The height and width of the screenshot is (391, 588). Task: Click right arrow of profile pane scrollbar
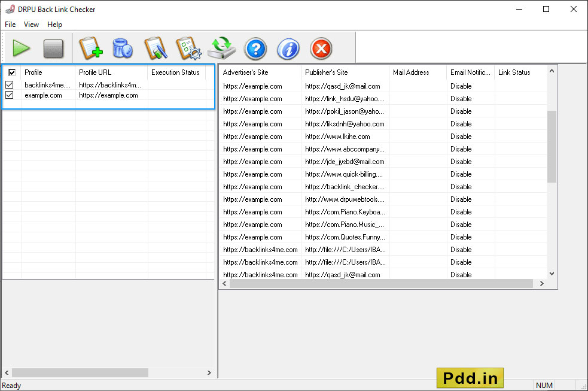pos(209,372)
